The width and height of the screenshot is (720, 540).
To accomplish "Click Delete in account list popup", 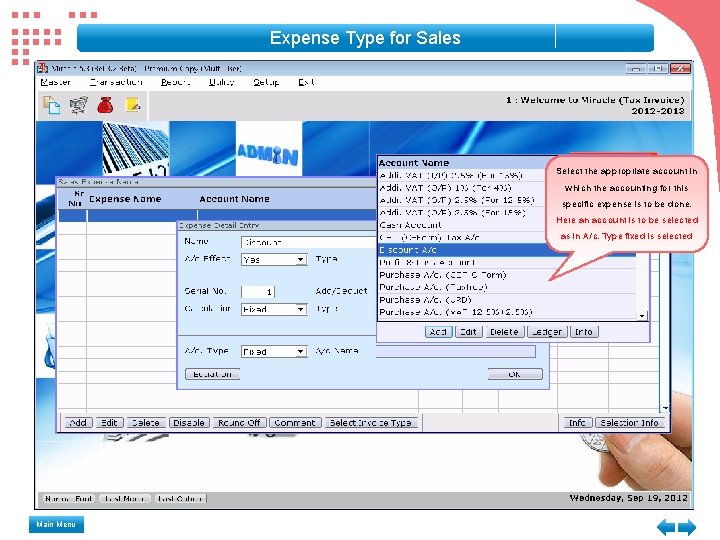I will [x=504, y=332].
